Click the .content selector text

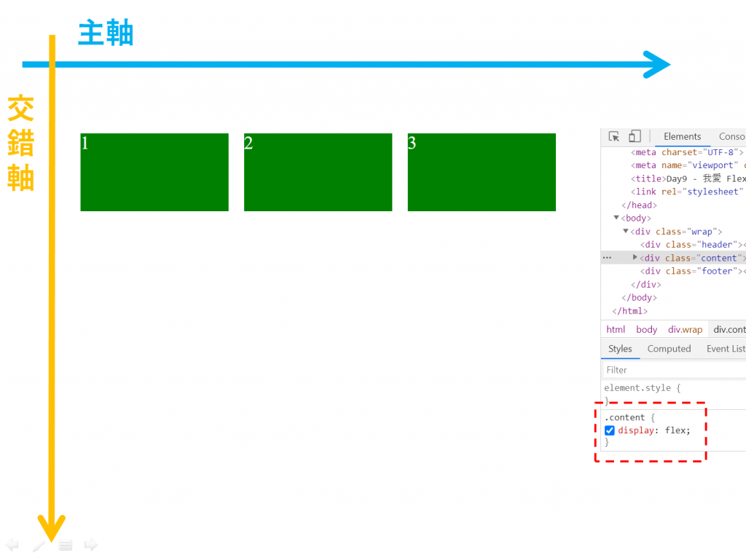(624, 417)
